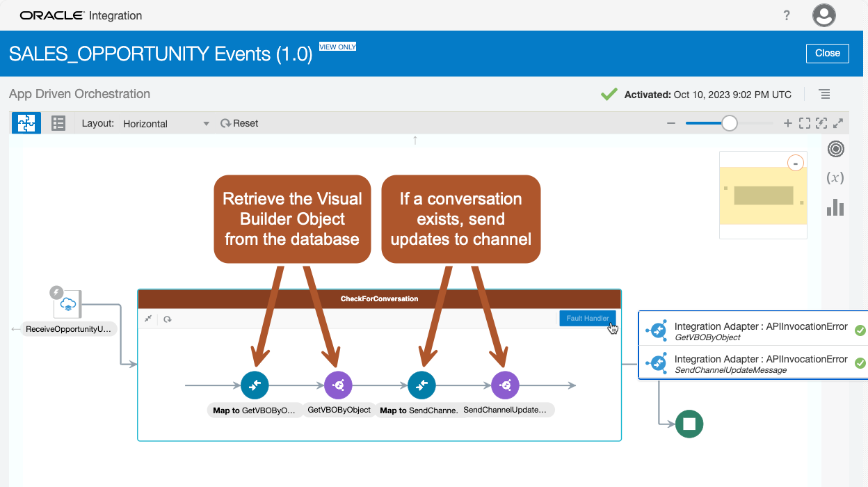868x487 pixels.
Task: Open the Help menu question mark
Action: click(x=787, y=15)
